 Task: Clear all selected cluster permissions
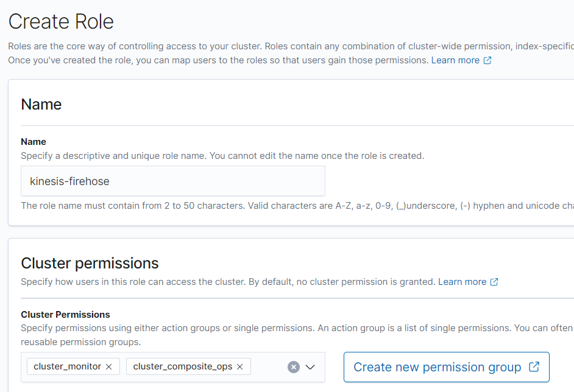tap(294, 367)
